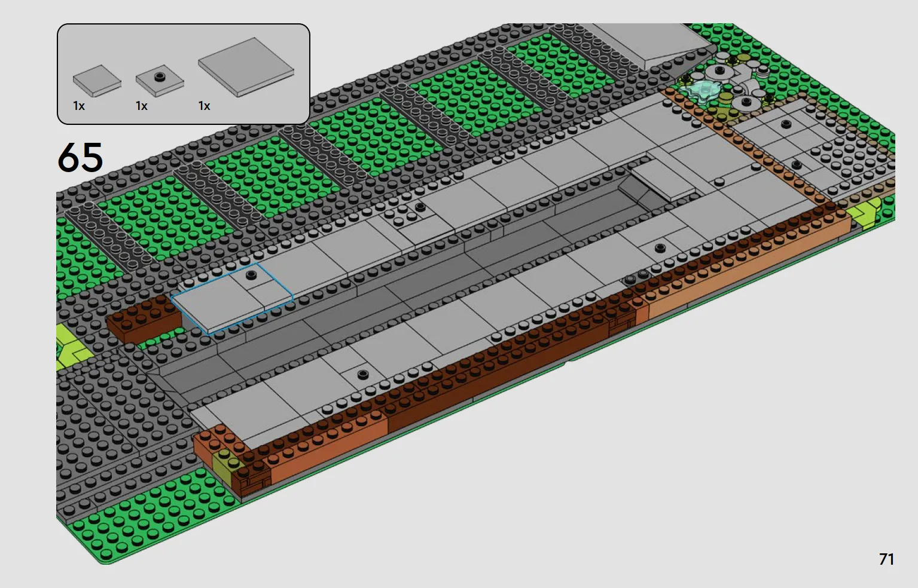
Task: Click the "1x" label under small plain tile
Action: click(x=79, y=106)
